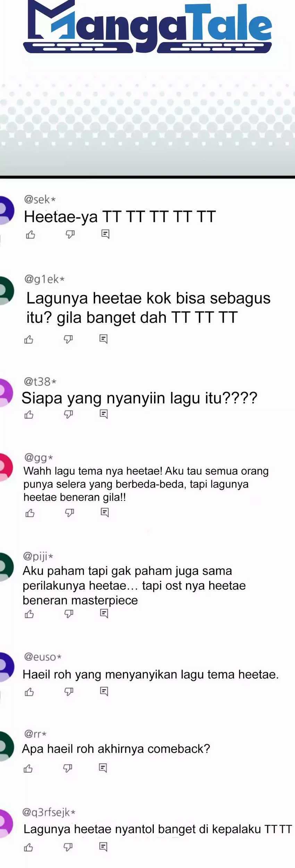Screen dimensions: 295x868
Task: Thumbs down the @g1ek* comment
Action: [68, 339]
